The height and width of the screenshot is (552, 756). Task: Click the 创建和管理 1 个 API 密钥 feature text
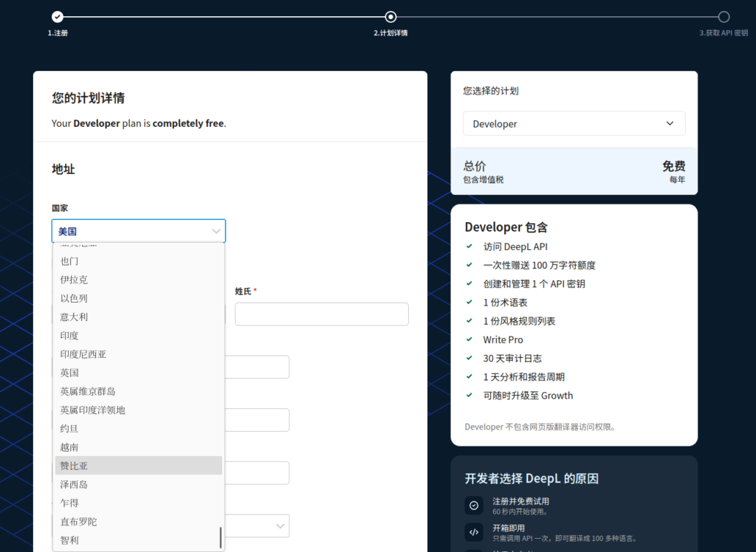[535, 284]
